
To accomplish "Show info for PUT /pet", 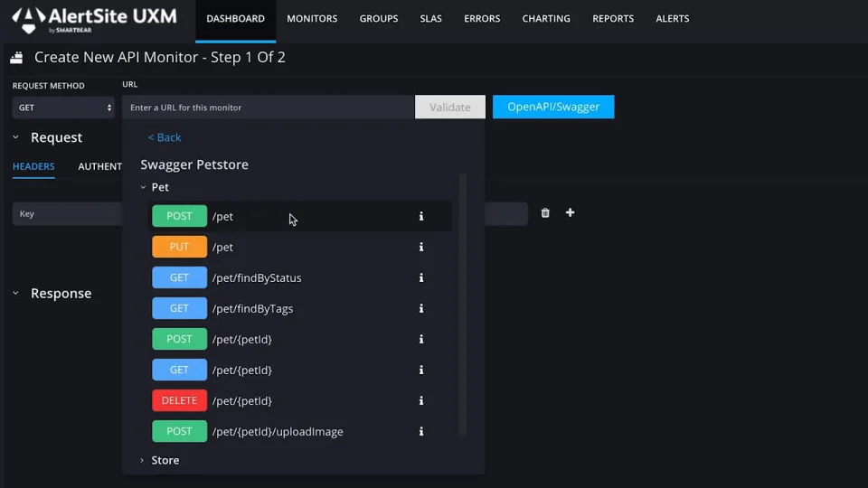I will point(421,247).
